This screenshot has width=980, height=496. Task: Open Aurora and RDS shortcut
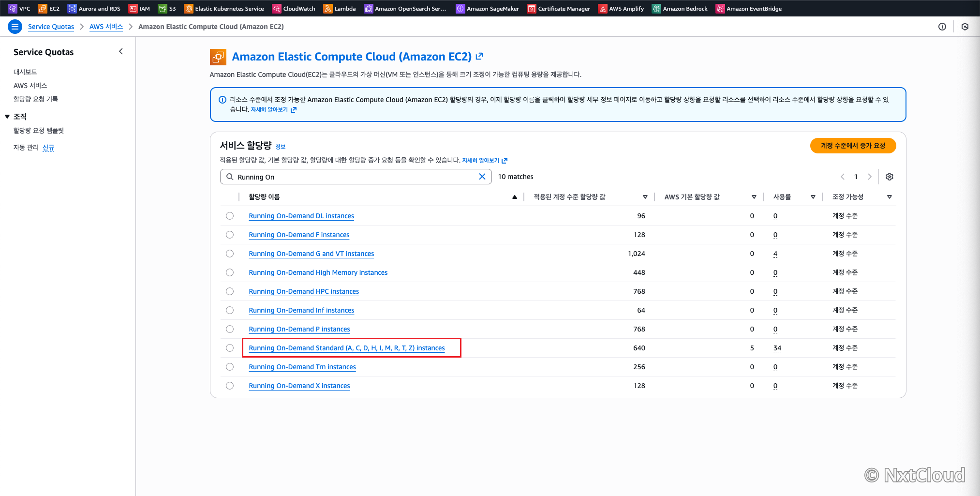[94, 8]
